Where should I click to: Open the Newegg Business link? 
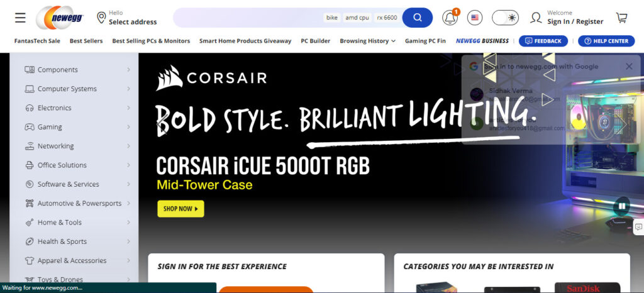click(482, 41)
